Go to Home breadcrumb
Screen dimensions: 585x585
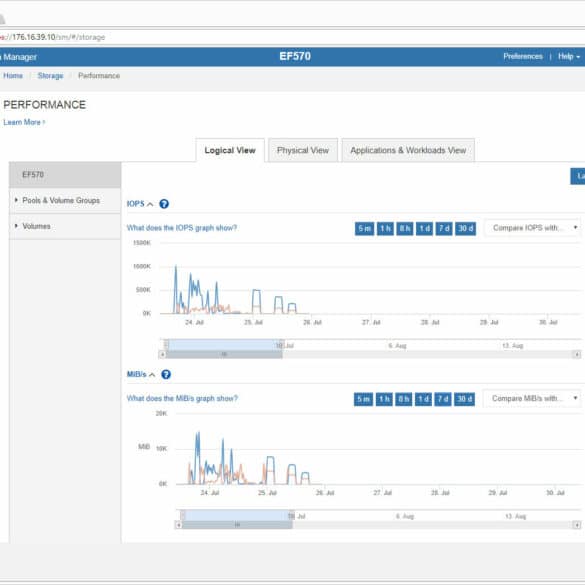[13, 76]
